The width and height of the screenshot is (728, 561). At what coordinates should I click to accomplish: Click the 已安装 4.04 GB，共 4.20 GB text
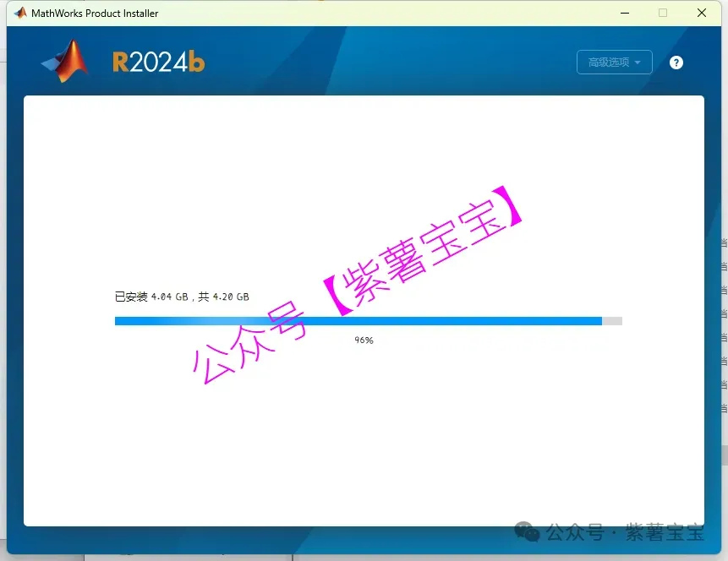(182, 297)
